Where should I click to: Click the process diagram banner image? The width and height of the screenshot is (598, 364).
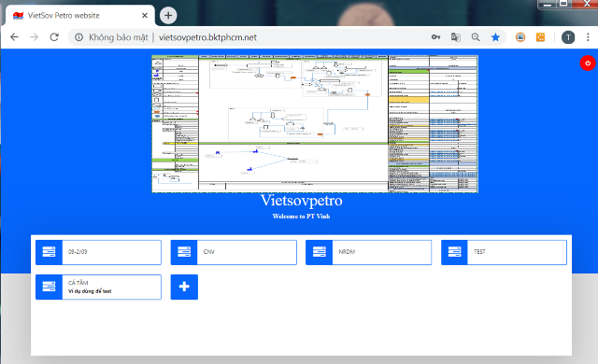[x=315, y=124]
